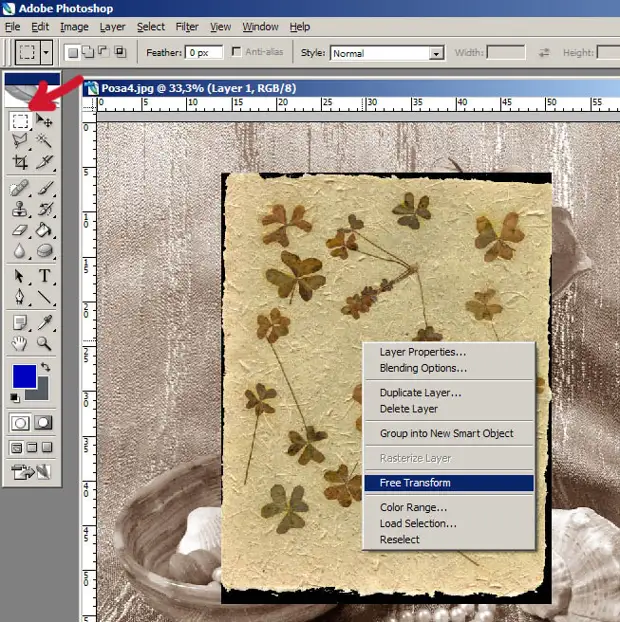Choose the Clone Stamp tool

coord(20,210)
